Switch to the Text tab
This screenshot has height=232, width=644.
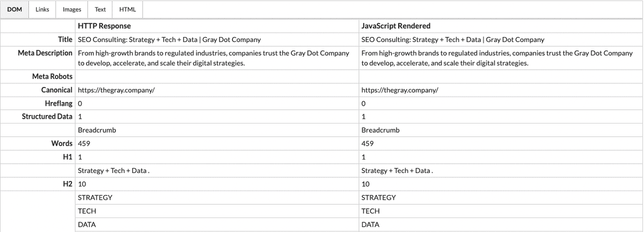[x=100, y=10]
